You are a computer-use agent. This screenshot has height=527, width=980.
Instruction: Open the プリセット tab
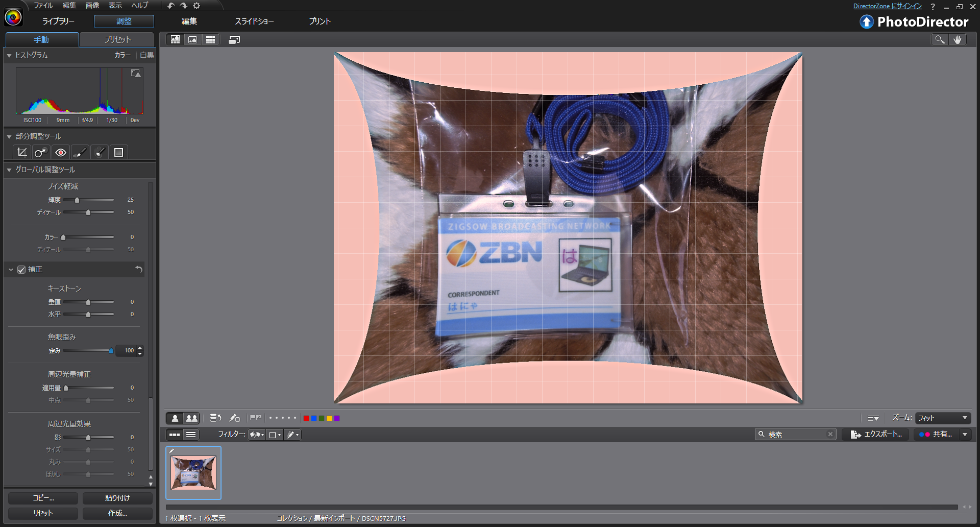coord(117,40)
